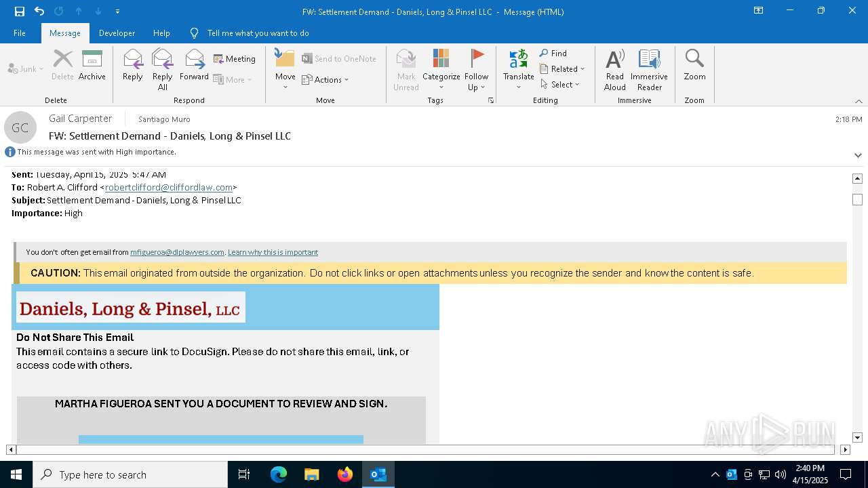
Task: Launch Microsoft Edge from the taskbar
Action: tap(279, 474)
